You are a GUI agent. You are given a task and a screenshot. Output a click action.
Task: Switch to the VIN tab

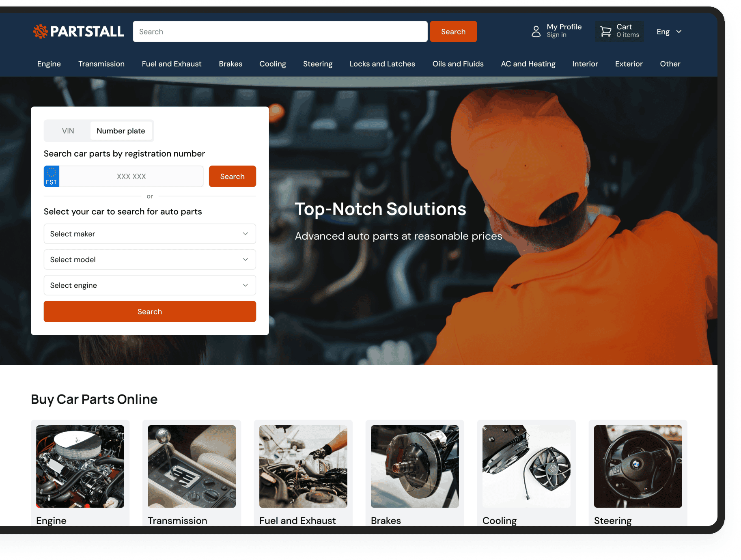68,131
